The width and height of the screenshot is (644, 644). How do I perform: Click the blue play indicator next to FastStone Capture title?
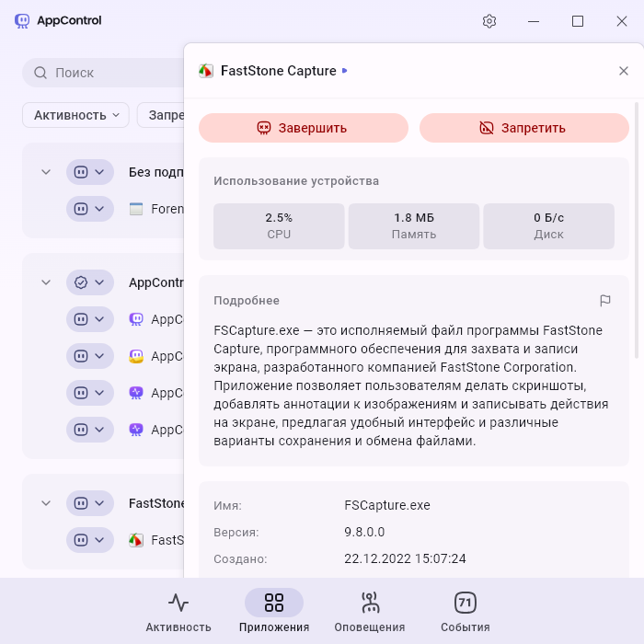pyautogui.click(x=345, y=71)
